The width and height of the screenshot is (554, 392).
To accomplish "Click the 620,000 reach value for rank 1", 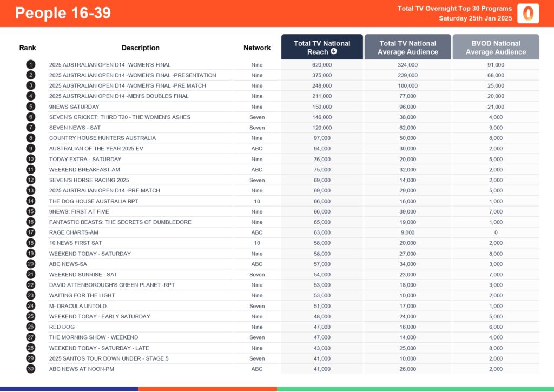I will coord(322,64).
